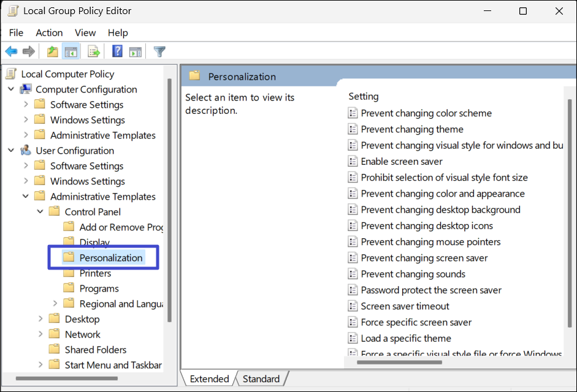Expand the Desktop folder node
This screenshot has height=392, width=577.
pyautogui.click(x=40, y=319)
